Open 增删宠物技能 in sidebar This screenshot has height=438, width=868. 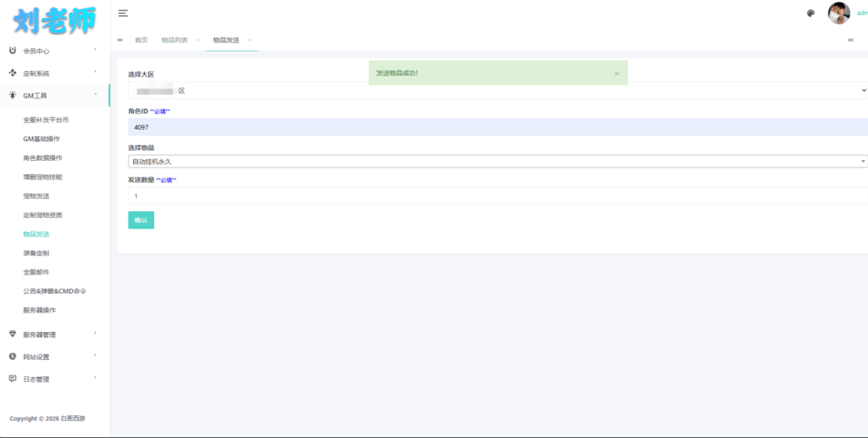42,177
